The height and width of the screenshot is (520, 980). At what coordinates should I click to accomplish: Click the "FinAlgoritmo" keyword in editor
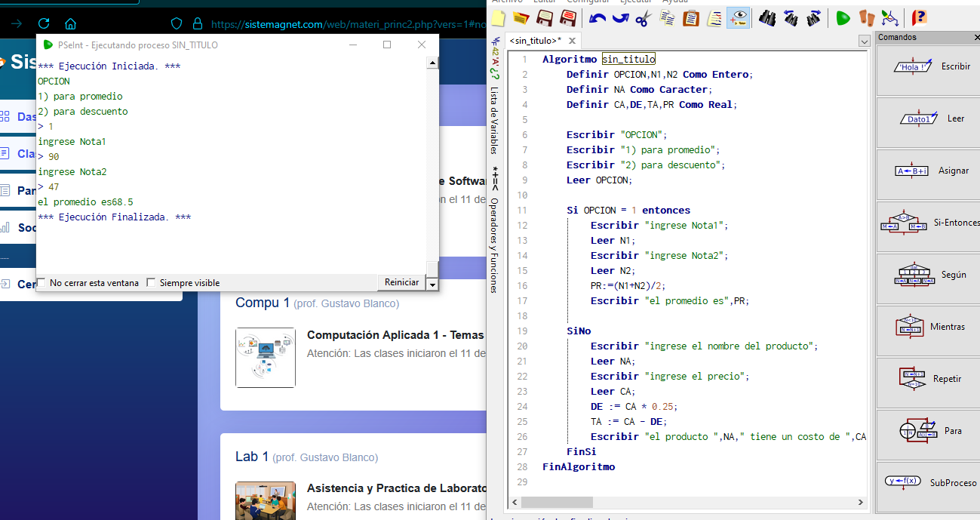[x=579, y=466]
